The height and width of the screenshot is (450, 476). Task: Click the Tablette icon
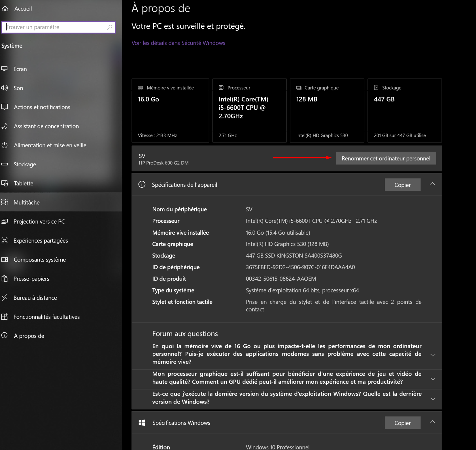[x=5, y=183]
